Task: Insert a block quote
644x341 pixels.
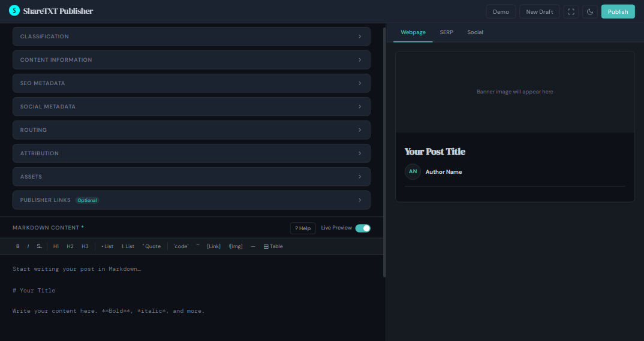Action: point(152,246)
